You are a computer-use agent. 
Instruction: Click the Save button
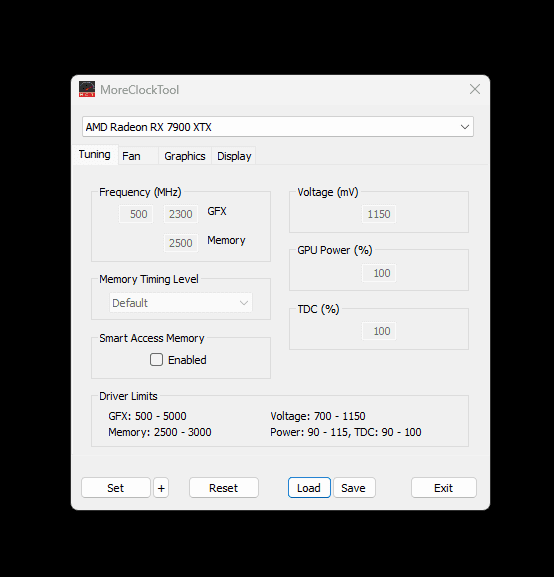click(x=354, y=488)
